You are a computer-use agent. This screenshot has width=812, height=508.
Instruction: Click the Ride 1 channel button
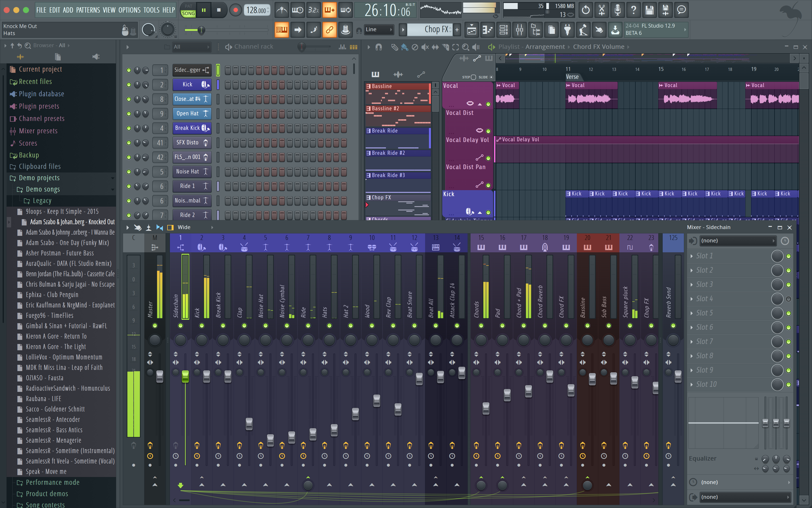pos(192,186)
